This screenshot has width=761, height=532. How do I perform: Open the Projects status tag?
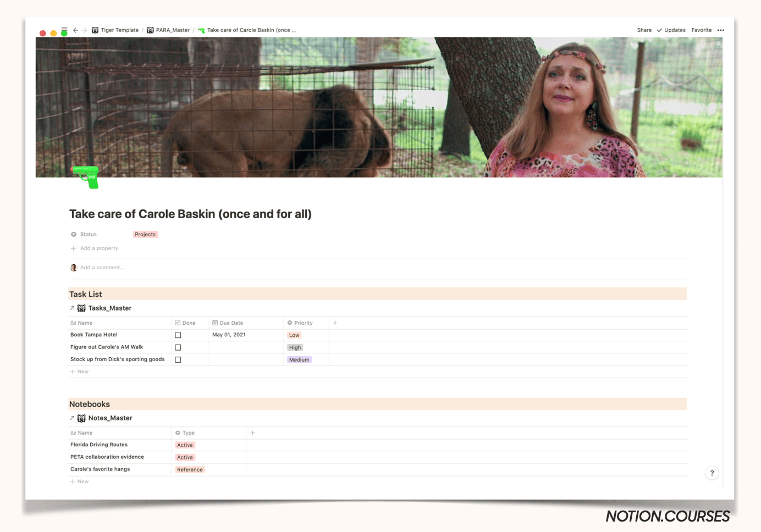(x=145, y=235)
